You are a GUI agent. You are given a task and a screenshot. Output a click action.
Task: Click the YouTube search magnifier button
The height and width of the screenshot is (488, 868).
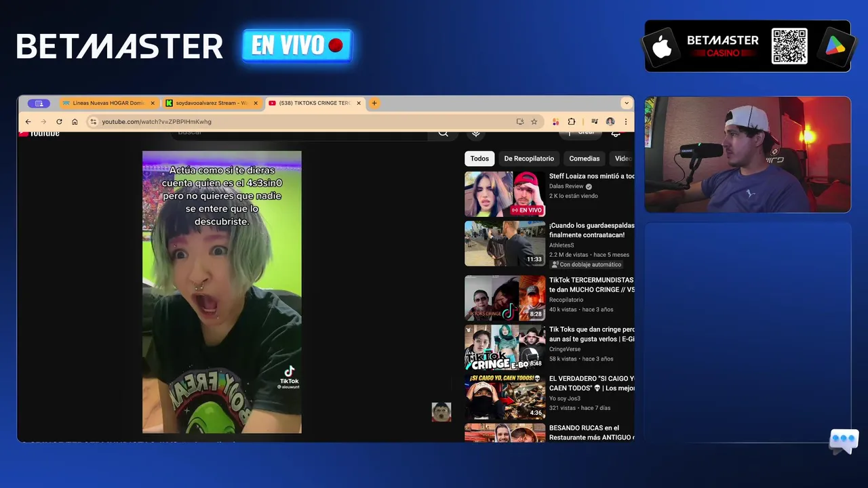(x=443, y=134)
